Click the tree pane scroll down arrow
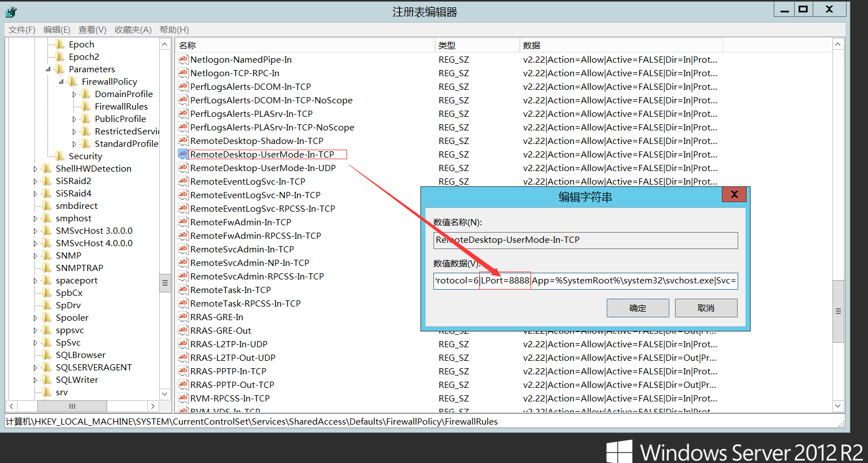Viewport: 868px width, 463px height. click(165, 394)
